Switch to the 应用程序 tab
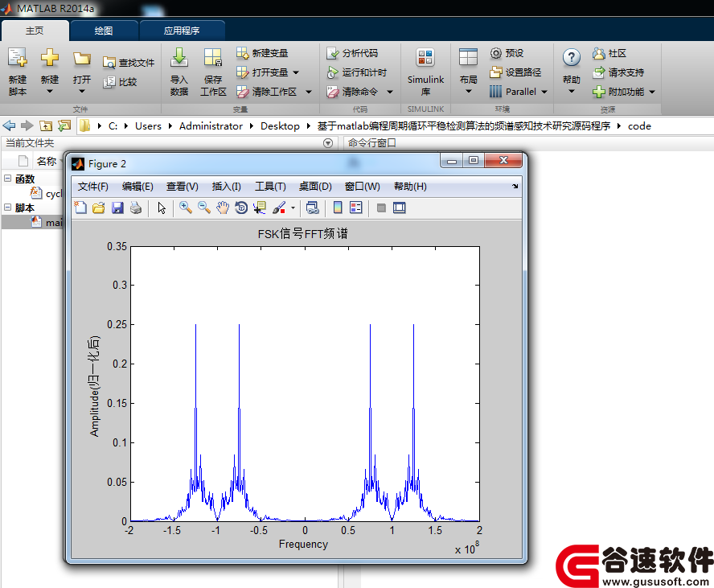Viewport: 714px width, 588px height. point(182,31)
